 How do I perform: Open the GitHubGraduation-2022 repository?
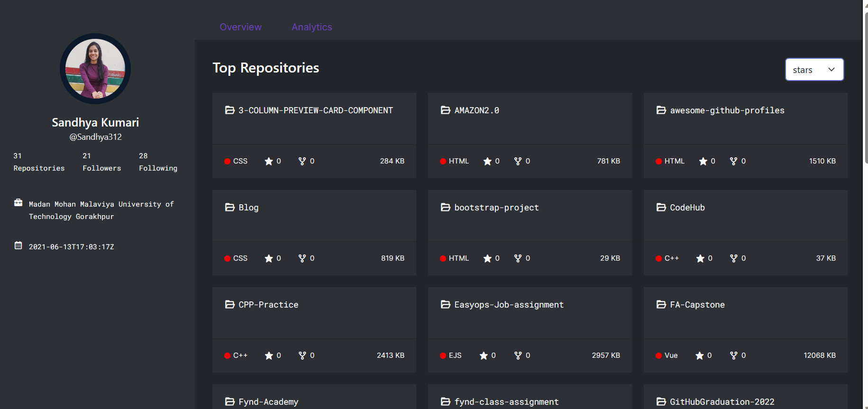[722, 402]
